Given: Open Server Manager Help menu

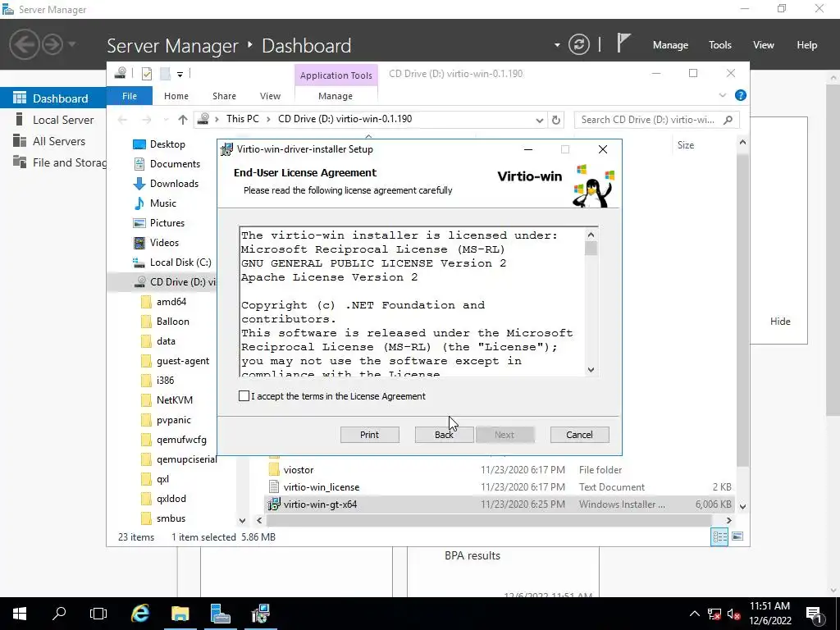Looking at the screenshot, I should click(x=807, y=45).
